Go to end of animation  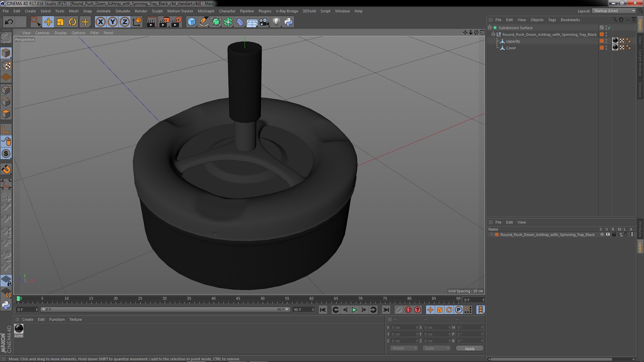tap(386, 310)
